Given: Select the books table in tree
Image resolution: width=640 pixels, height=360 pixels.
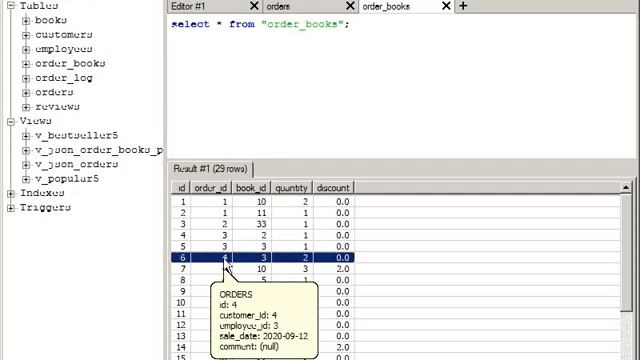Looking at the screenshot, I should point(51,20).
